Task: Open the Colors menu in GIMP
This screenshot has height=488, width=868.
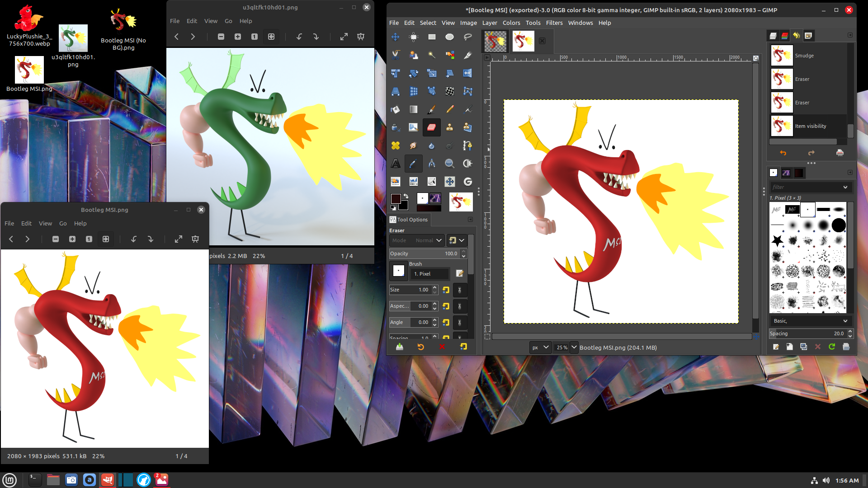Action: pyautogui.click(x=511, y=23)
